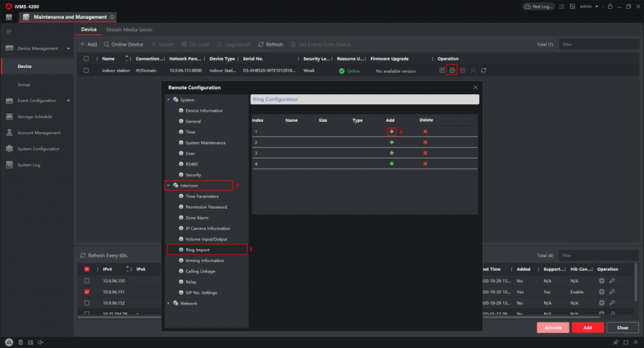644x348 pixels.
Task: Click the refresh icon in device Operation column
Action: tap(484, 70)
